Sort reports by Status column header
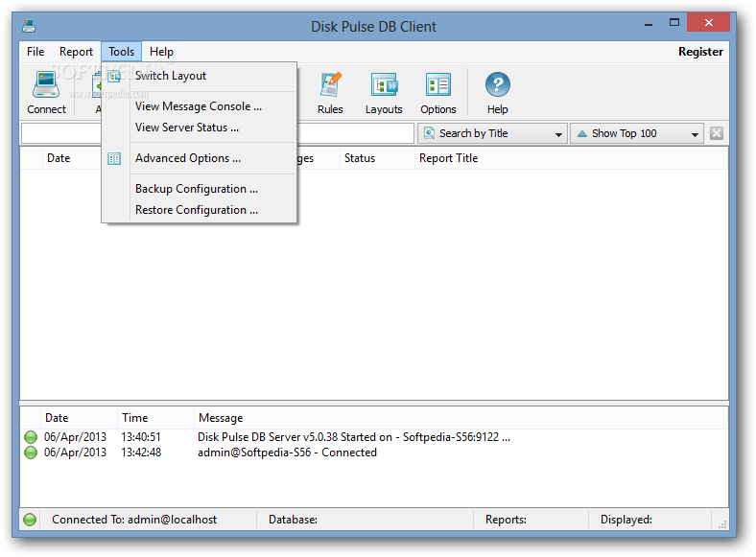The width and height of the screenshot is (756, 557). [377, 158]
